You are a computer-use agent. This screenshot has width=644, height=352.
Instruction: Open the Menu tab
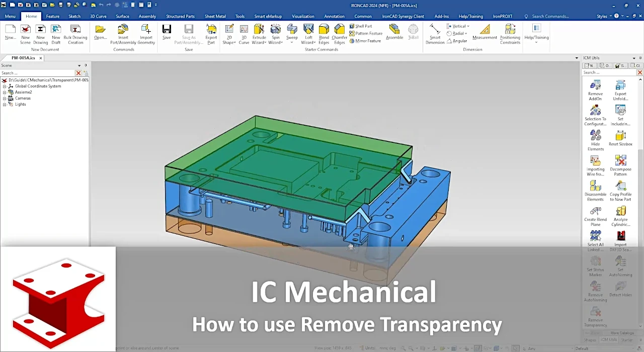[x=10, y=16]
